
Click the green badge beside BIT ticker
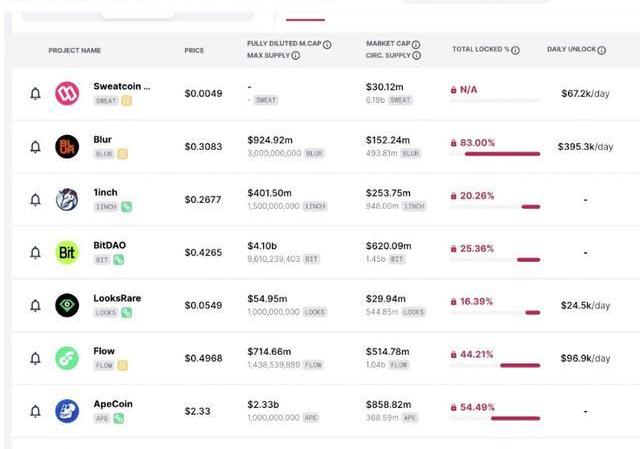pos(119,259)
